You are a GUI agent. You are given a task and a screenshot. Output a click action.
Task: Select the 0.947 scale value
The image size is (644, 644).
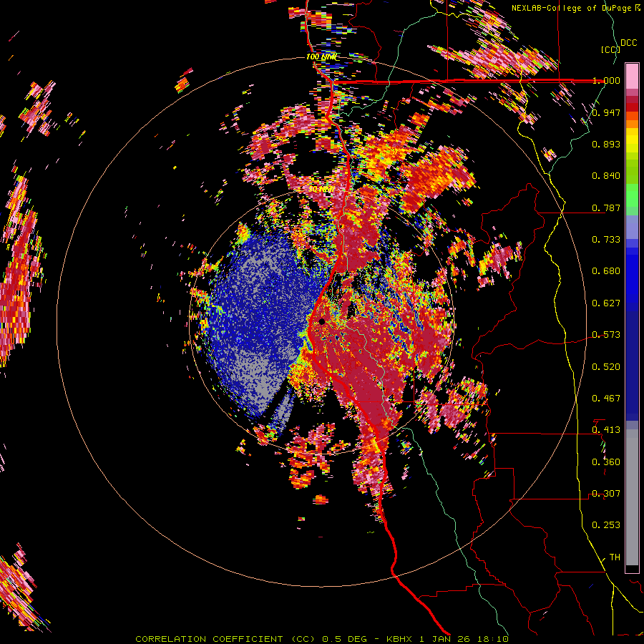point(606,112)
